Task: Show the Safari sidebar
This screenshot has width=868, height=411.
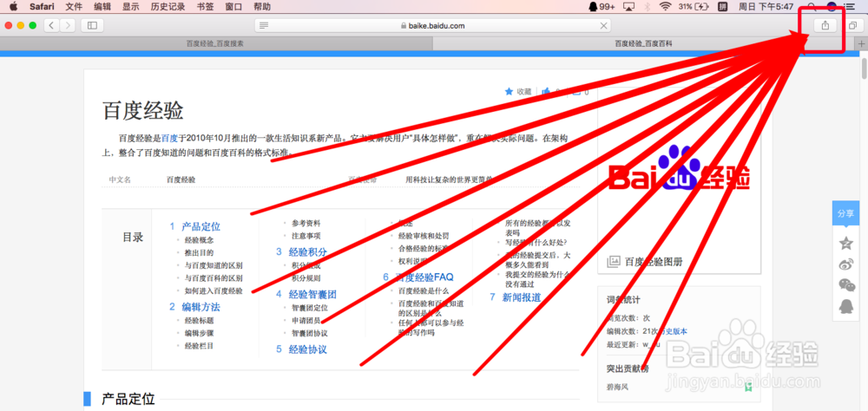Action: coord(93,25)
